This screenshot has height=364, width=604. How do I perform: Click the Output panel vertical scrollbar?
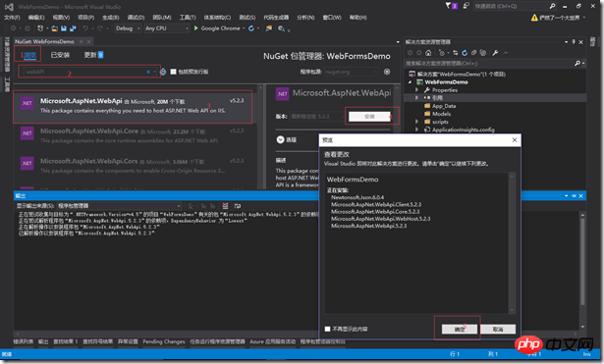pos(582,271)
